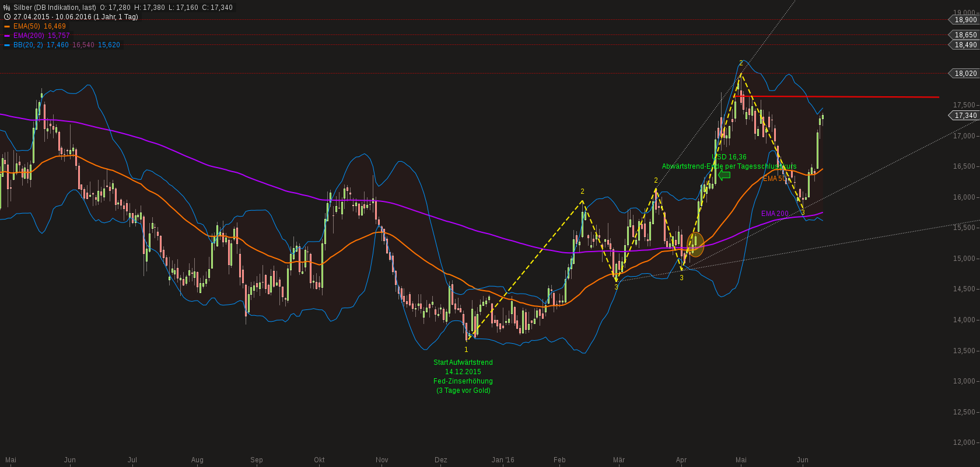Click the purple EMA(200) legend marker
This screenshot has height=467, width=980.
tap(7, 36)
